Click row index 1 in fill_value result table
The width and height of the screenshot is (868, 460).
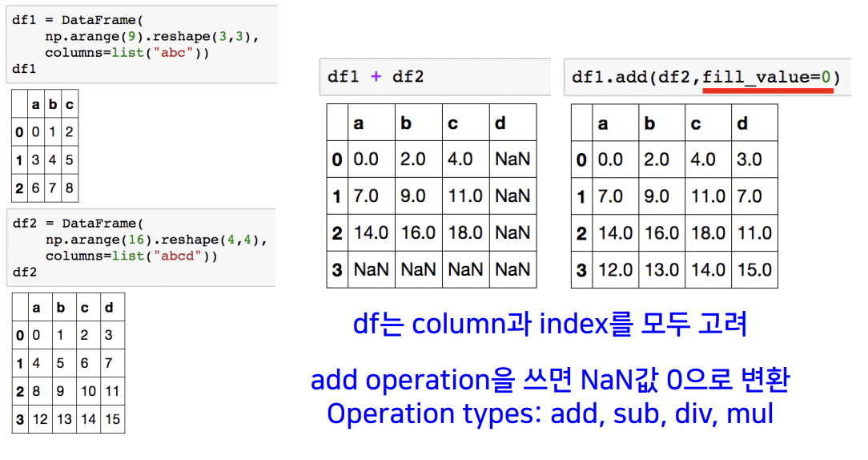(x=581, y=196)
